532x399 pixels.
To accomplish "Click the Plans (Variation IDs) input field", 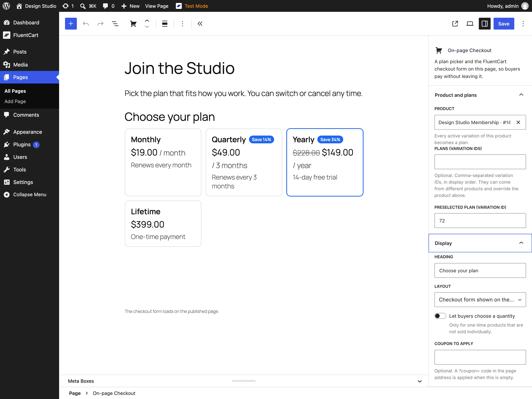I will [x=480, y=162].
